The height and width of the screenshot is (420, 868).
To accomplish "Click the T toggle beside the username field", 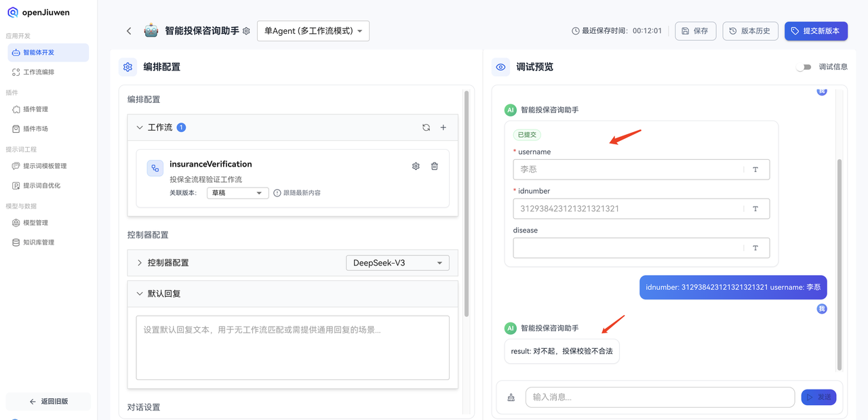I will tap(755, 169).
